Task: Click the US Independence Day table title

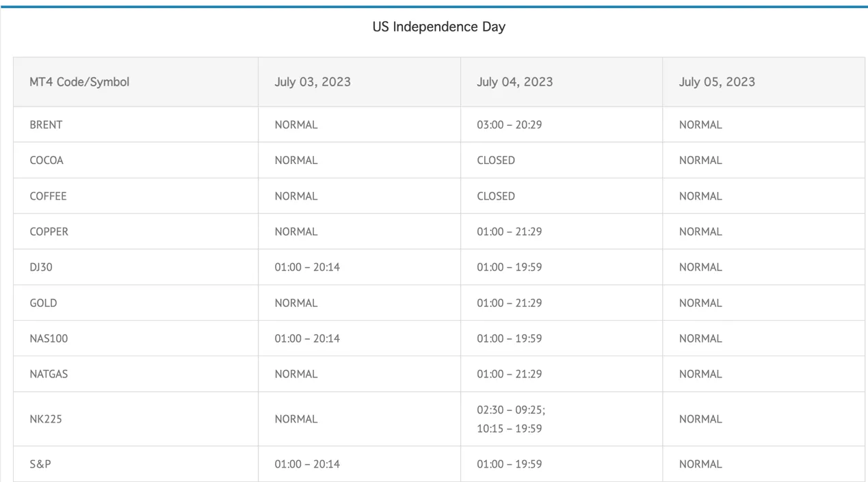Action: (x=438, y=27)
